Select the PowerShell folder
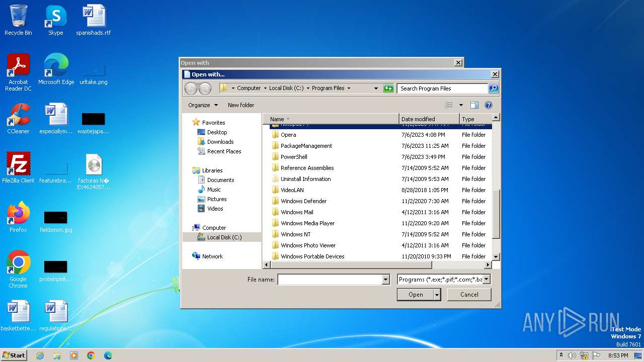 click(x=294, y=157)
